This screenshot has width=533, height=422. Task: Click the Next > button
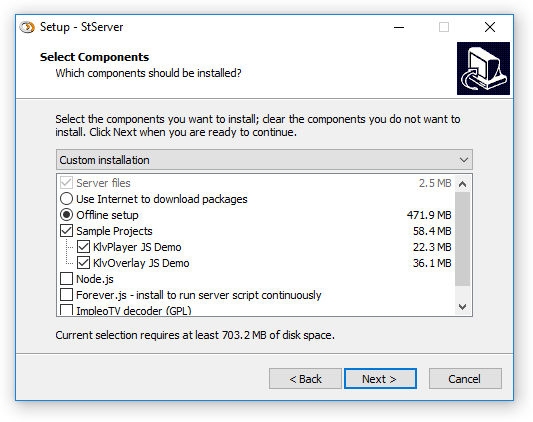[380, 378]
